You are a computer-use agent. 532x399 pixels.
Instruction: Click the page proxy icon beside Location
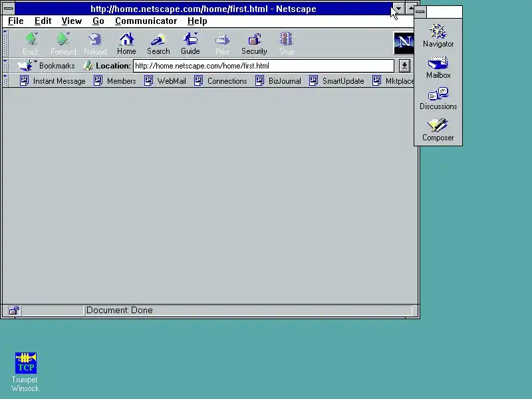point(88,65)
